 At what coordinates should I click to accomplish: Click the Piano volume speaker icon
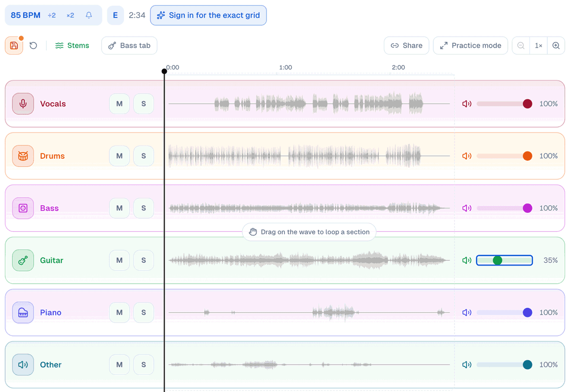pos(467,313)
